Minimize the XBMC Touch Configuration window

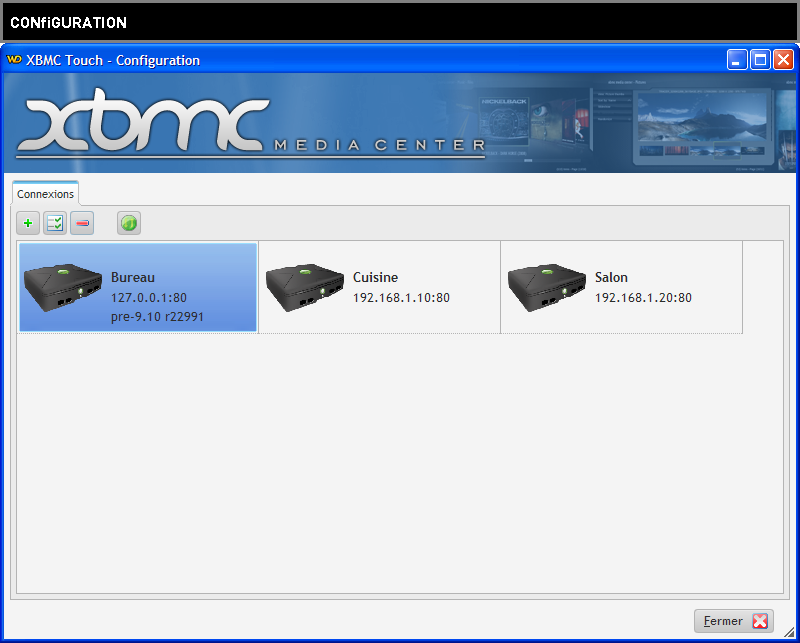click(x=737, y=60)
